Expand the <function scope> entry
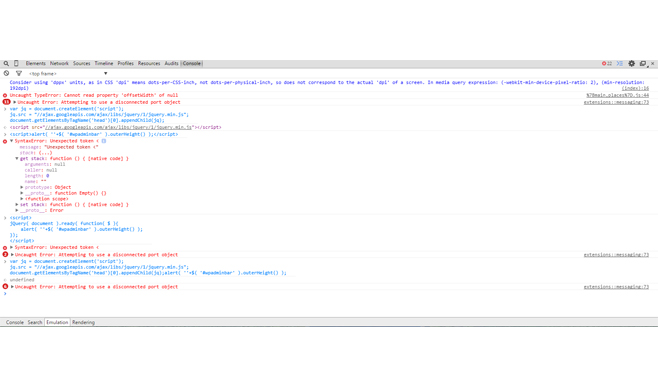 pos(22,199)
